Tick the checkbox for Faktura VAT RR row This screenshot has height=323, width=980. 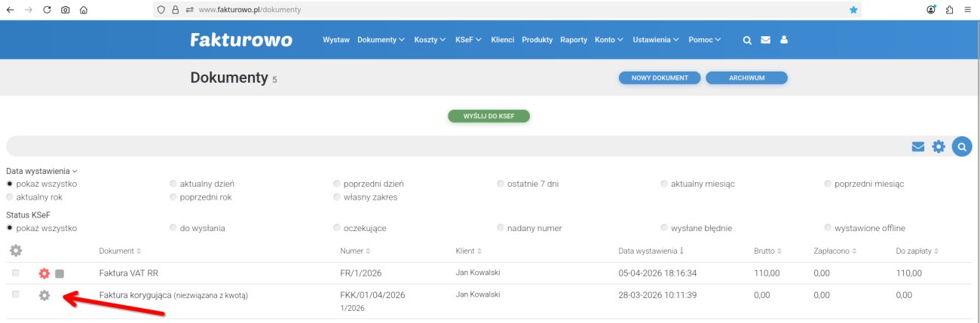tap(16, 273)
